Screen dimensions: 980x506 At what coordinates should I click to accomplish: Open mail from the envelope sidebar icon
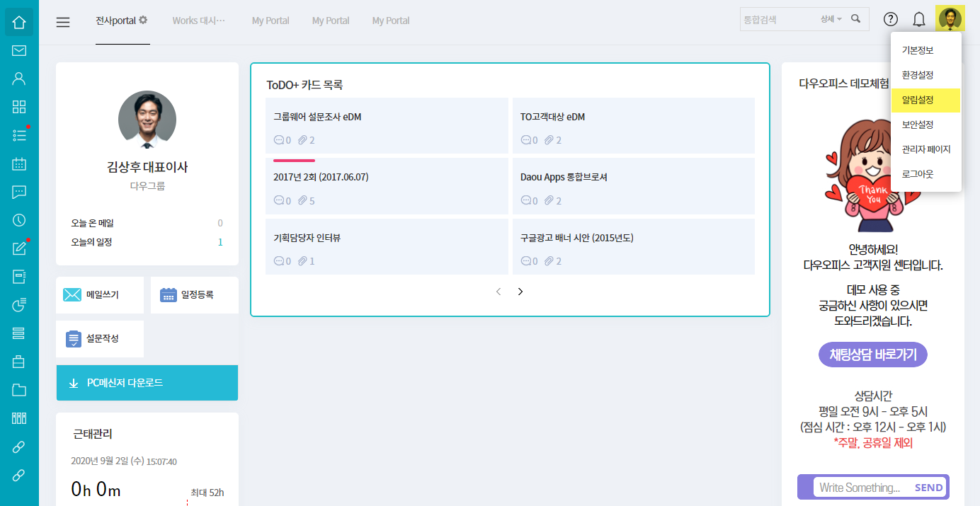19,50
